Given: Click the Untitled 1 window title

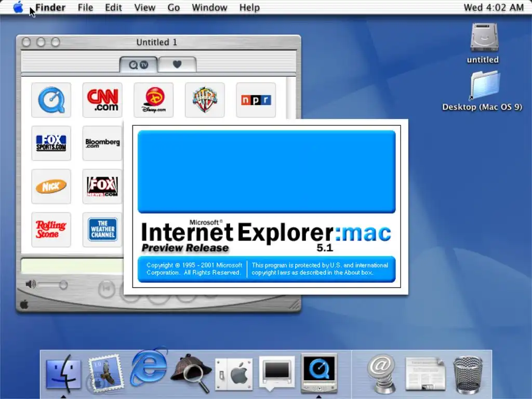Looking at the screenshot, I should [157, 43].
